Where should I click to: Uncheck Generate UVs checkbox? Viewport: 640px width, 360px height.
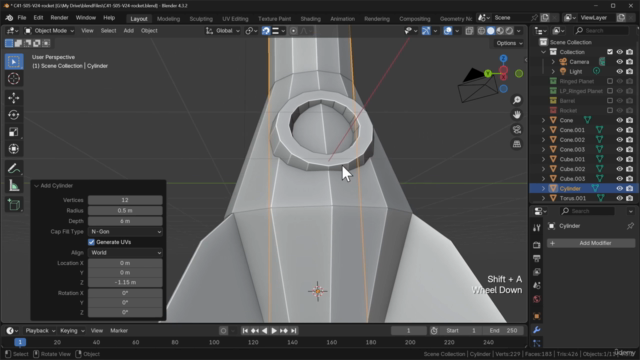pos(91,242)
